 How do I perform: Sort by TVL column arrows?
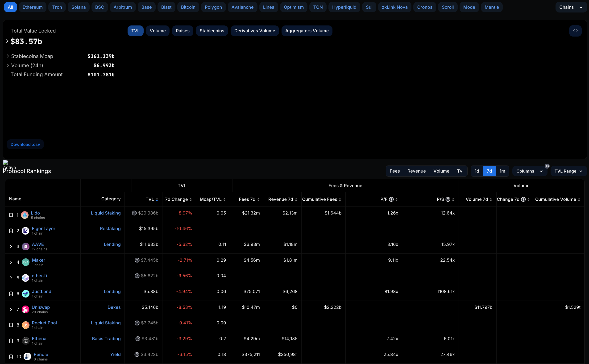coord(157,200)
